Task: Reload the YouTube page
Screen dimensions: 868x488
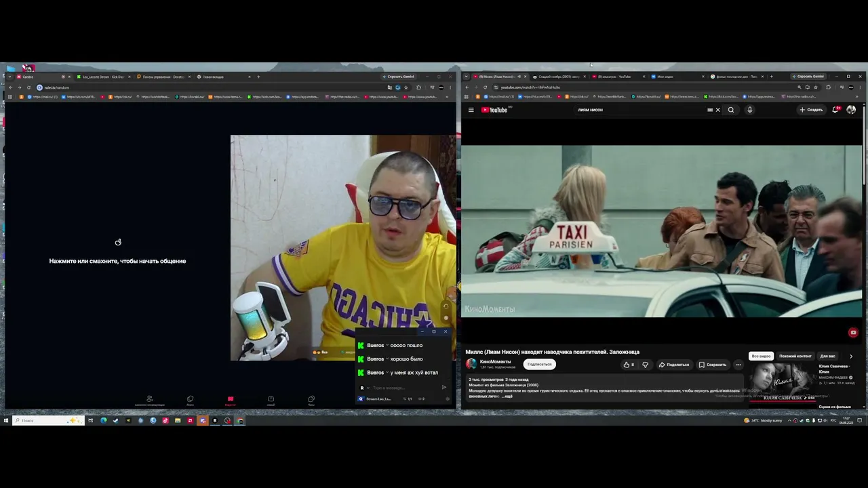Action: click(x=486, y=87)
